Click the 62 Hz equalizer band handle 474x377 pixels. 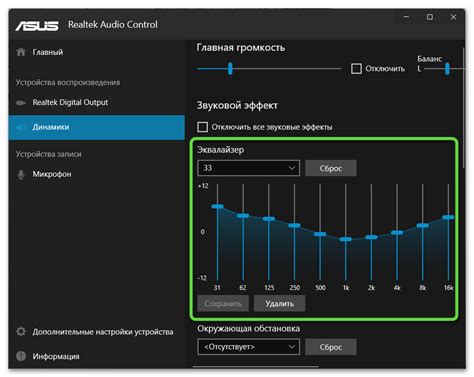[x=243, y=216]
